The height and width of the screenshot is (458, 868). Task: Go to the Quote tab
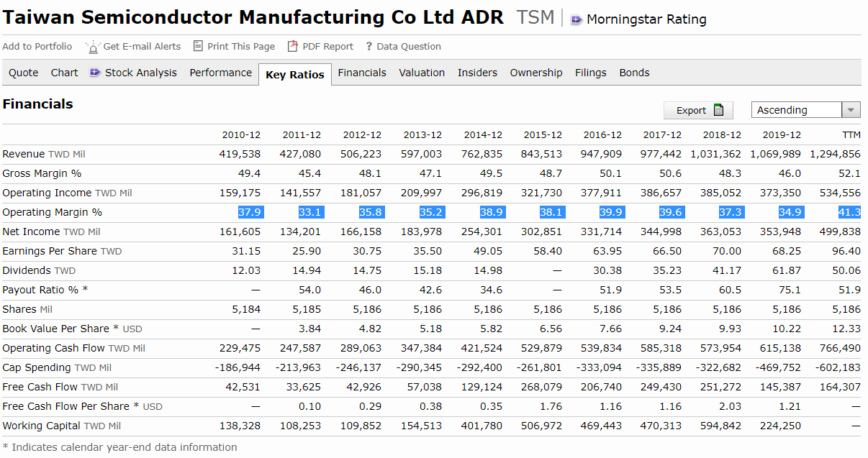(x=24, y=73)
